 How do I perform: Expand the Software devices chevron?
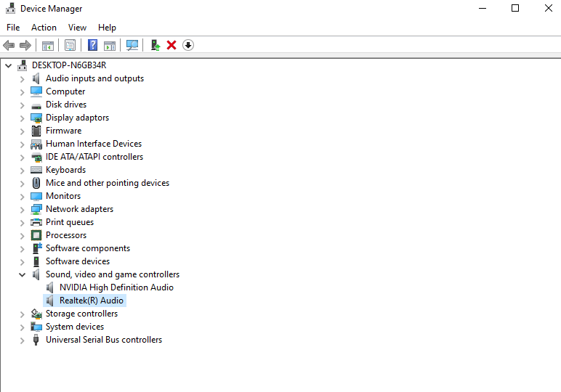pos(23,262)
